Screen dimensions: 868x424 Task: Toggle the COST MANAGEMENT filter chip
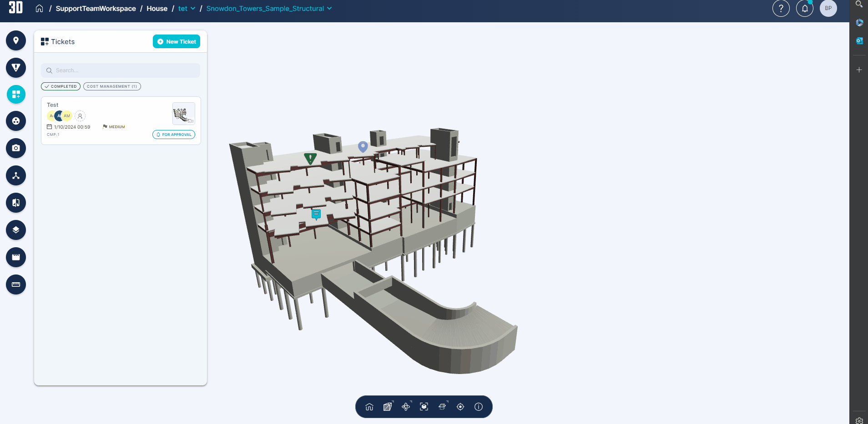pyautogui.click(x=111, y=86)
